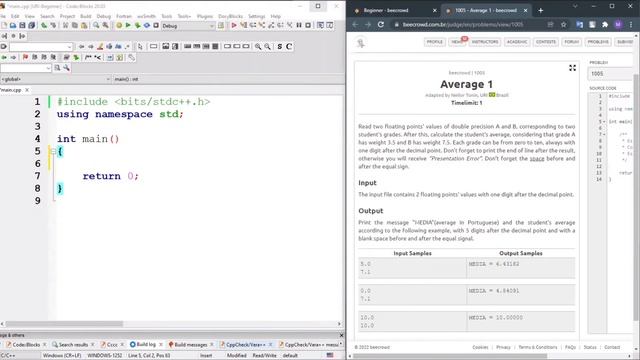Open the browser extensions puzzle icon
The height and width of the screenshot is (360, 640).
605,24
